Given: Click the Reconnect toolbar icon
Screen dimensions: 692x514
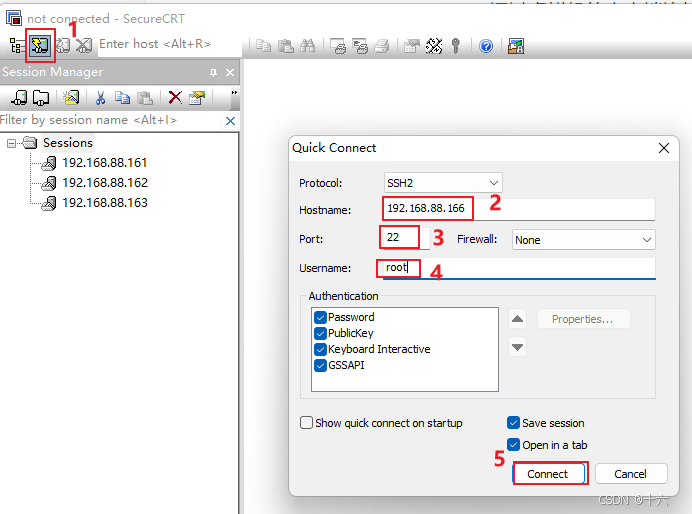Looking at the screenshot, I should 63,45.
